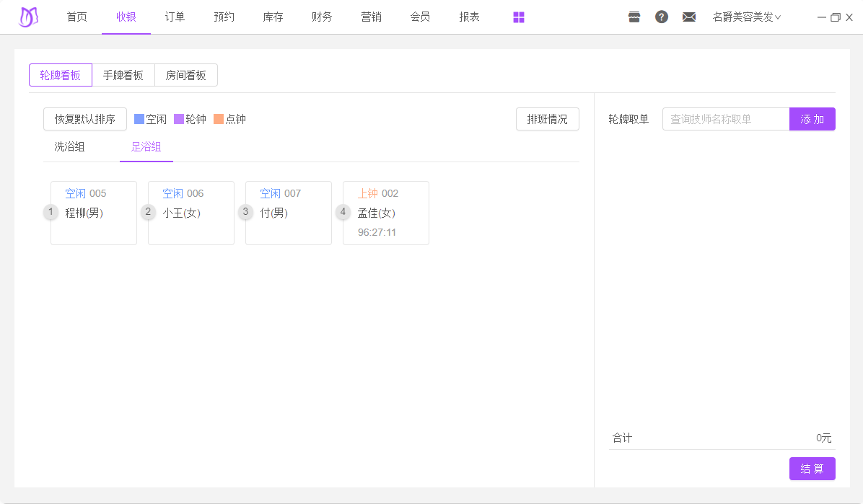863x504 pixels.
Task: Select the 轮牌看板 view
Action: pos(61,75)
